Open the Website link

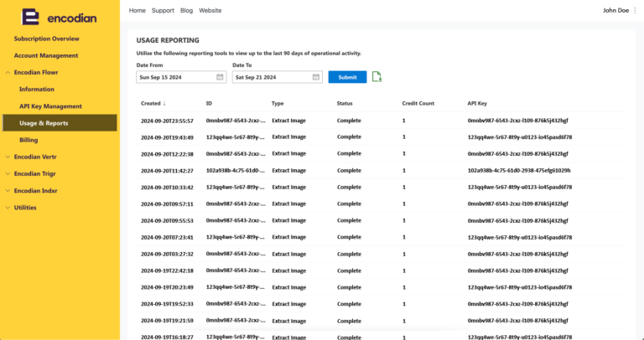[210, 10]
